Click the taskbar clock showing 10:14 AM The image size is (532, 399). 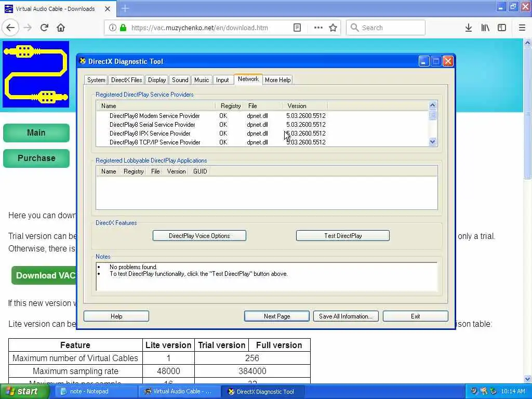pyautogui.click(x=513, y=392)
